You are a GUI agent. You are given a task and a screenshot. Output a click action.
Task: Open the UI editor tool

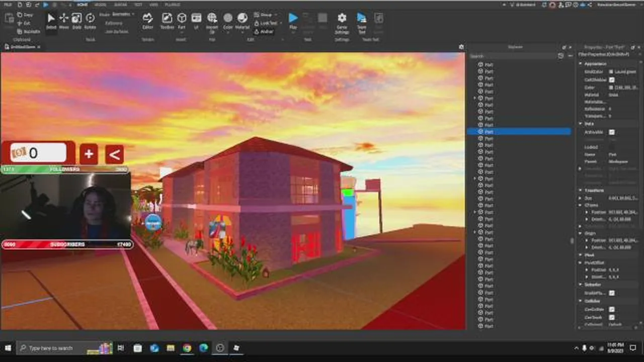(196, 21)
